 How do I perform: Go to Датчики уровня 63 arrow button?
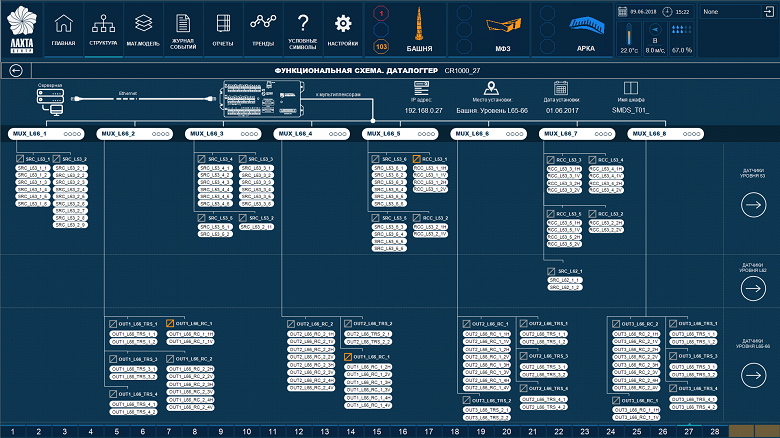click(754, 205)
